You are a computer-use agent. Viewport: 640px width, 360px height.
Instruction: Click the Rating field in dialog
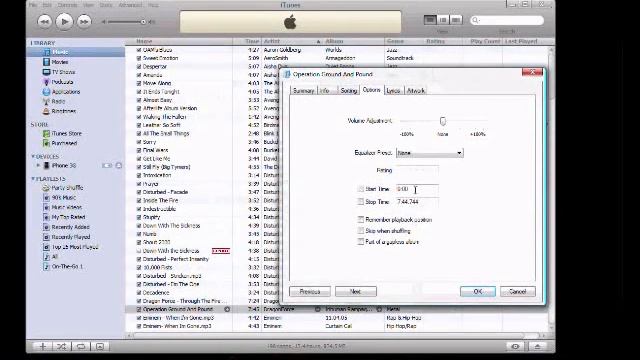click(417, 170)
